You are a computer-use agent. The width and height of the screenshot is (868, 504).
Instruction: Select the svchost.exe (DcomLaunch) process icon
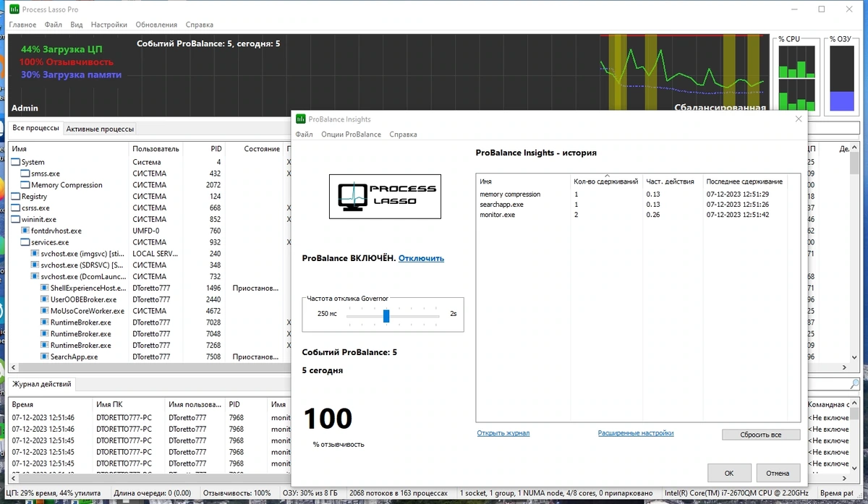35,276
